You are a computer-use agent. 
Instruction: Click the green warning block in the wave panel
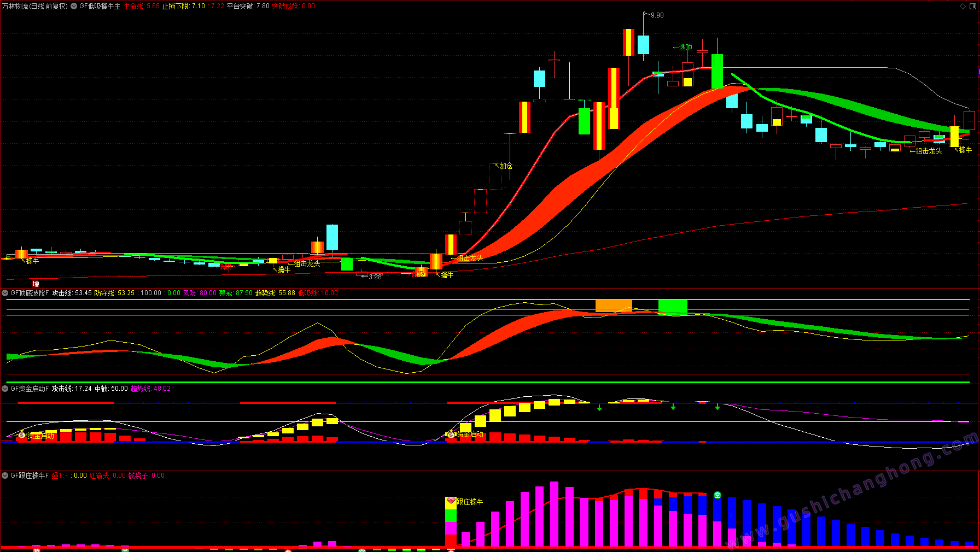click(x=673, y=307)
